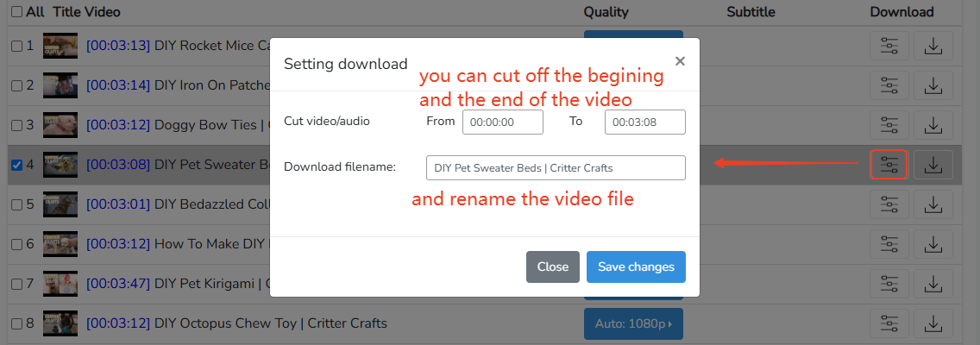Click the Download filename text field
980x345 pixels.
click(x=556, y=167)
